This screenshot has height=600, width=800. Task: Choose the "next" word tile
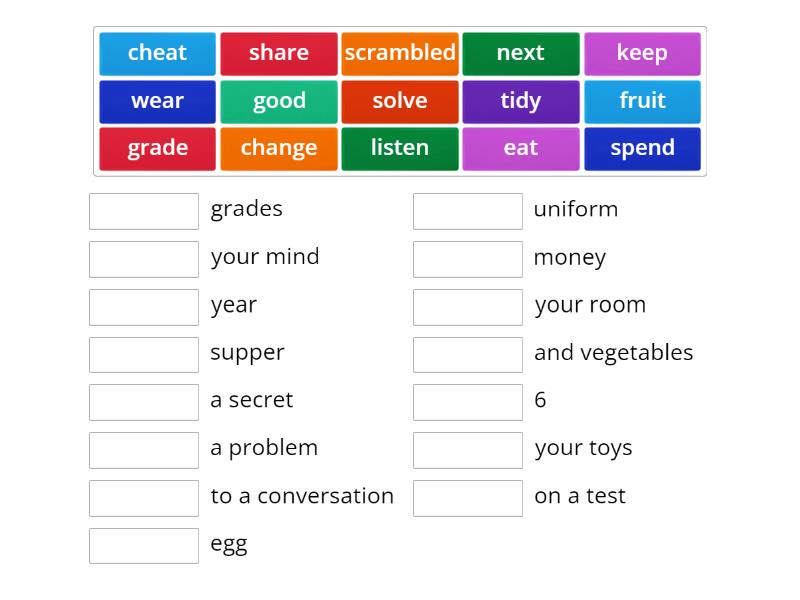[521, 53]
